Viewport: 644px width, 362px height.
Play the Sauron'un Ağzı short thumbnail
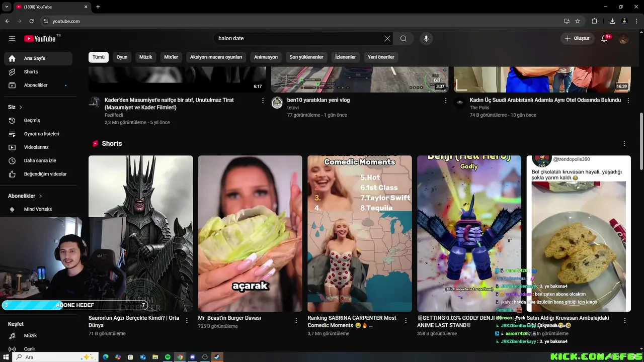click(x=140, y=234)
